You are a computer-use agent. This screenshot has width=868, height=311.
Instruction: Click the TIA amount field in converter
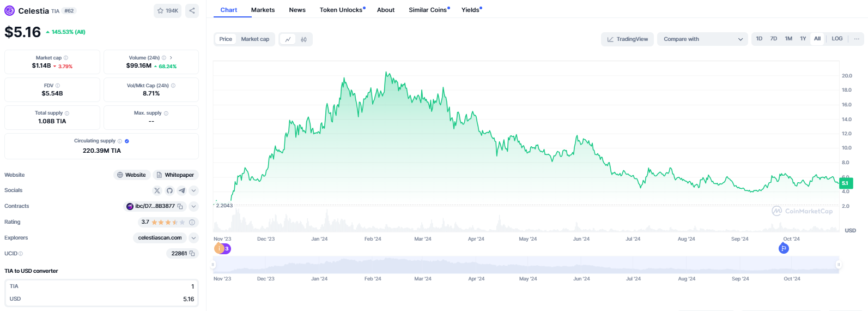click(102, 286)
